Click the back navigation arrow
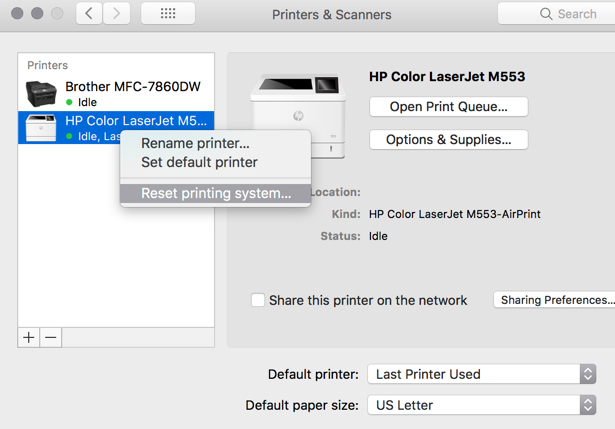Screen dimensions: 615x429 click(91, 14)
